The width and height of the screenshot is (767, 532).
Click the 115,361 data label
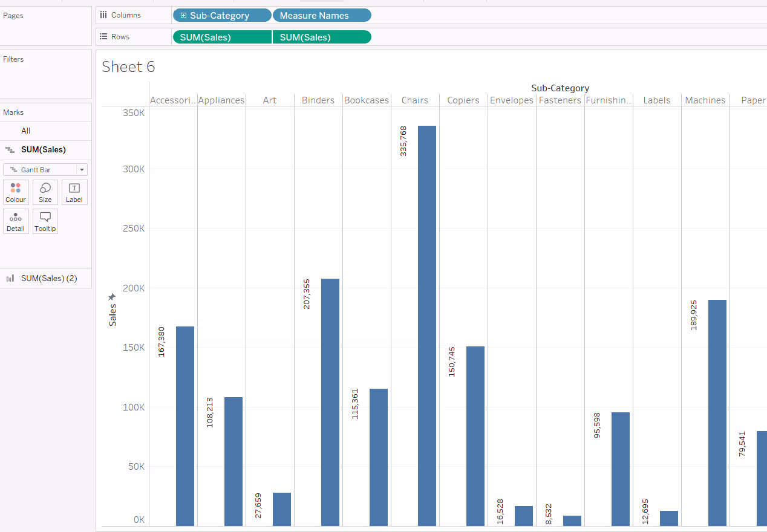click(355, 404)
